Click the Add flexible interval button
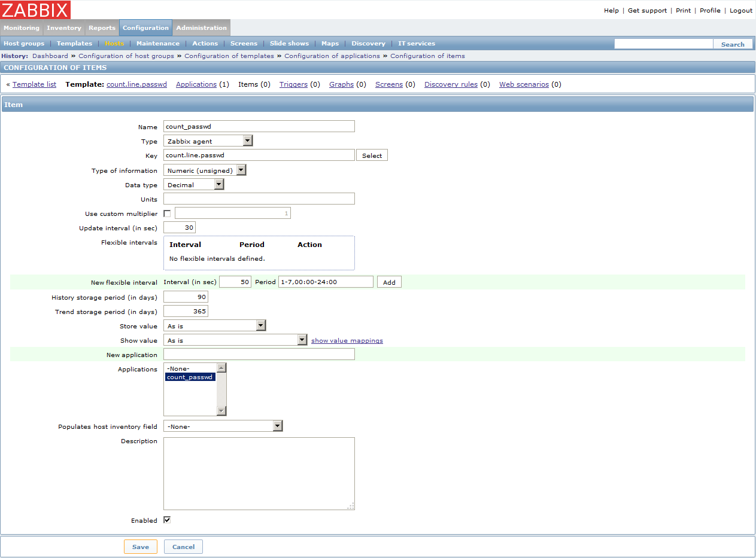 (389, 282)
